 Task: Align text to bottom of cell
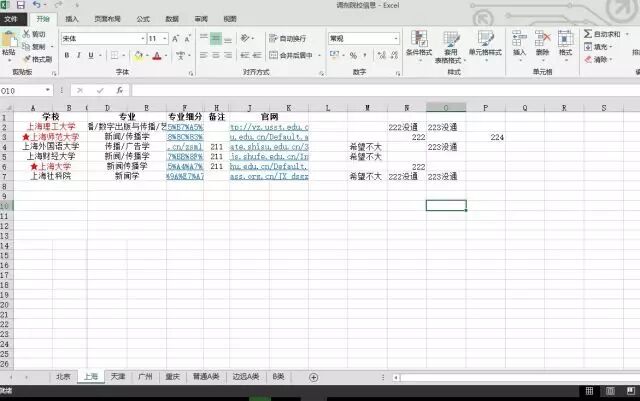228,38
